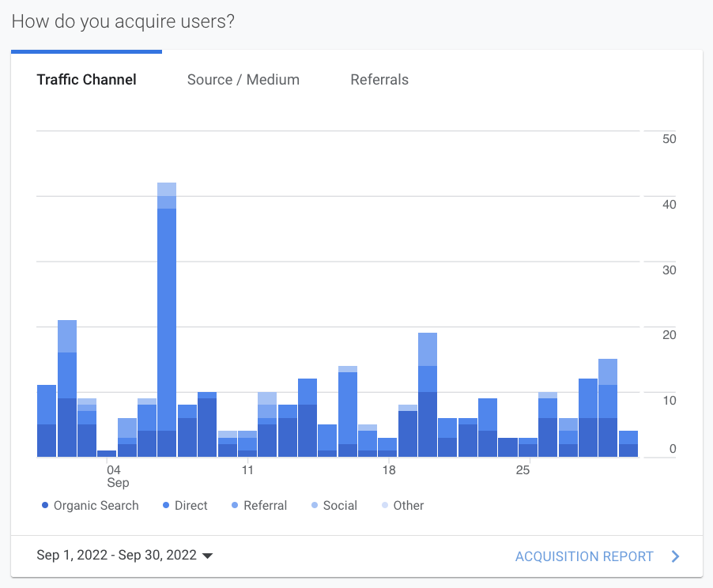
Task: Open the date range dropdown arrow
Action: [208, 556]
